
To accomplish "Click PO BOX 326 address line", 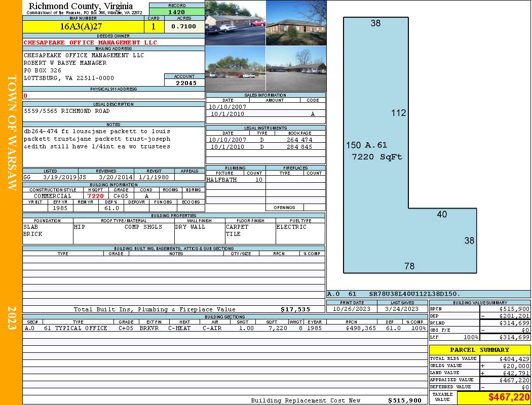I will point(43,70).
